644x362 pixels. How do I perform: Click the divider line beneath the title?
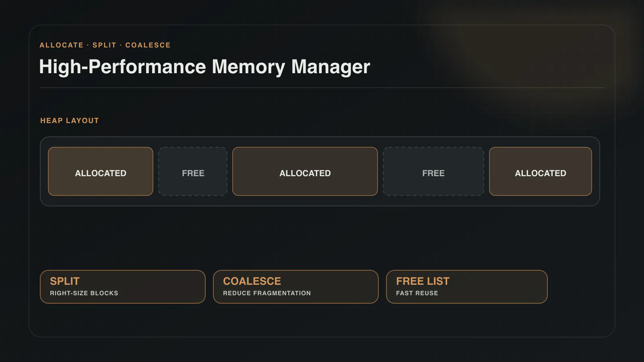pos(322,88)
